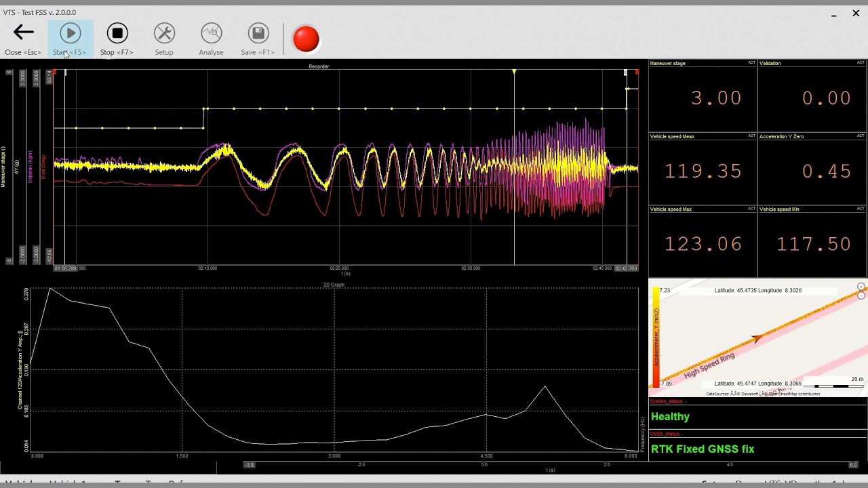
Task: Click the Save floppy disk icon
Action: (x=258, y=33)
